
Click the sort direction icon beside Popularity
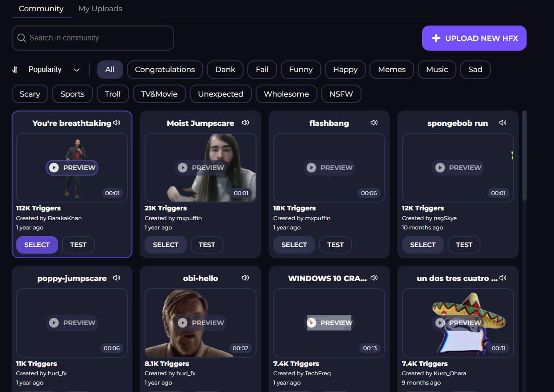(14, 69)
